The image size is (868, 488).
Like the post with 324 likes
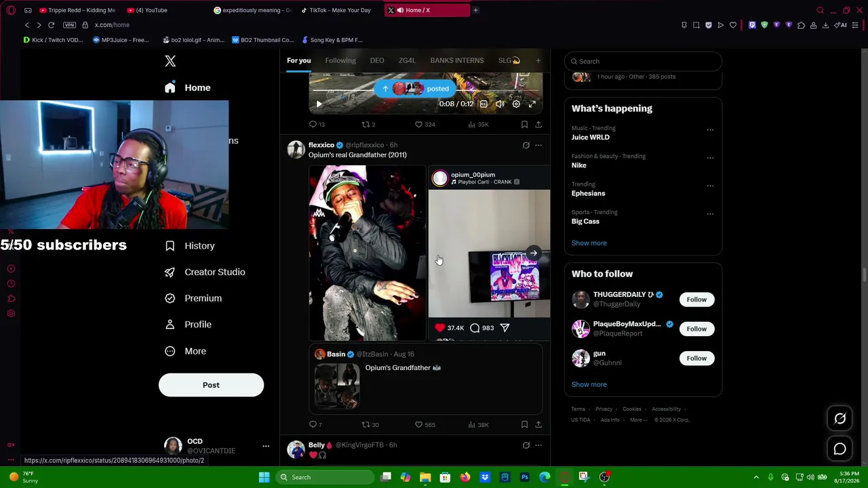click(425, 124)
